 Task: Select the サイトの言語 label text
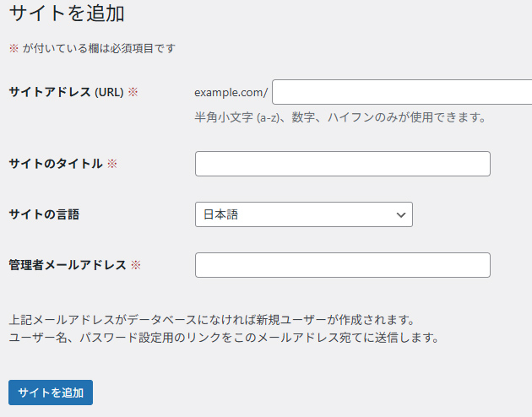pyautogui.click(x=44, y=214)
